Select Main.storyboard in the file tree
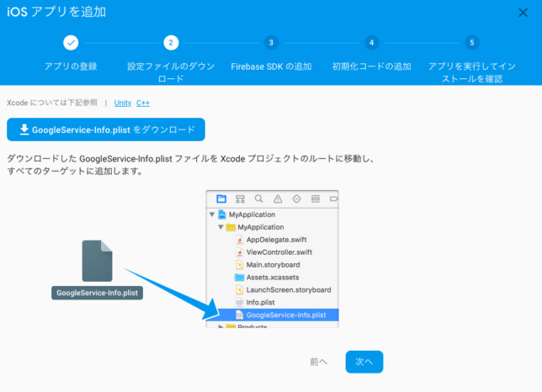This screenshot has height=392, width=542. pyautogui.click(x=272, y=265)
